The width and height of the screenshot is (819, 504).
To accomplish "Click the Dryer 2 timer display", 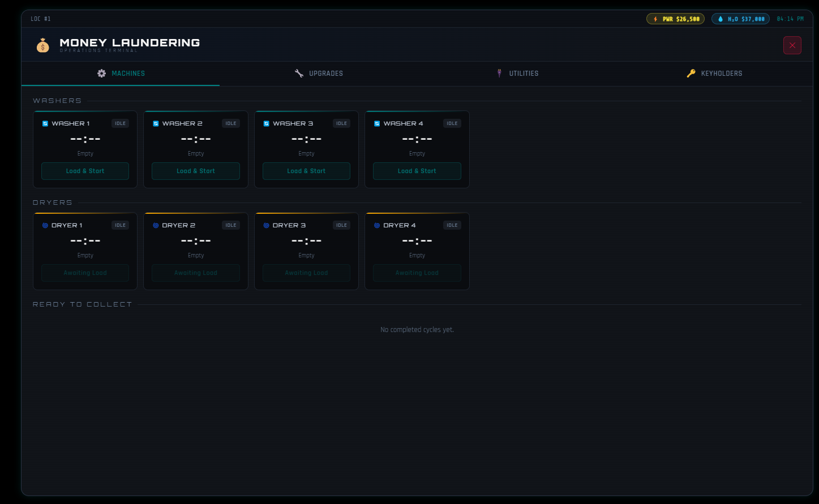I will (196, 240).
